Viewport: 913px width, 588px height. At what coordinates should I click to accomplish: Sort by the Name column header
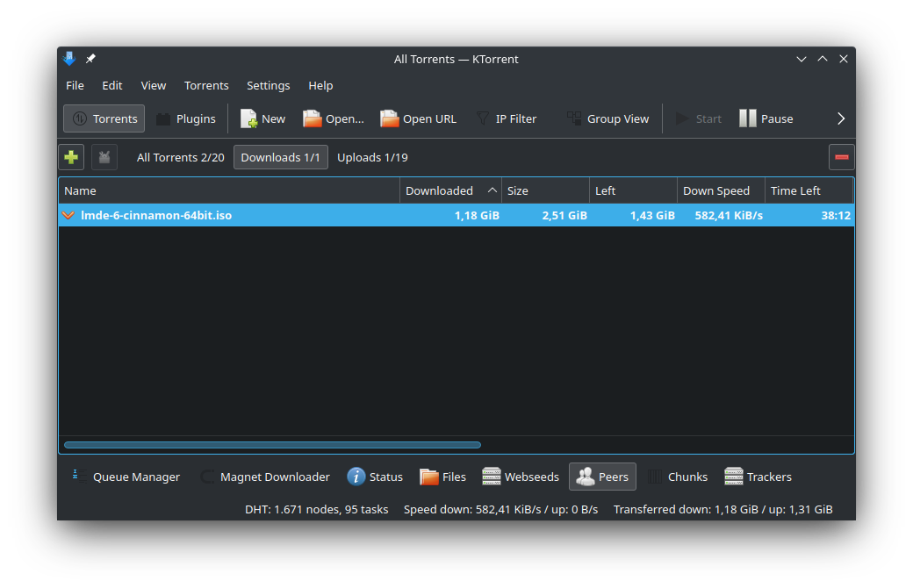pos(229,191)
